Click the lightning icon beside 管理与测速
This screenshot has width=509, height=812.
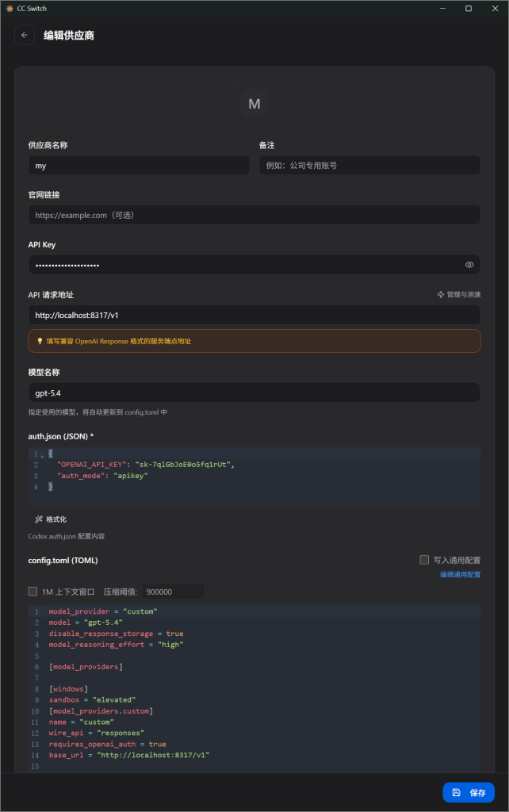(441, 295)
